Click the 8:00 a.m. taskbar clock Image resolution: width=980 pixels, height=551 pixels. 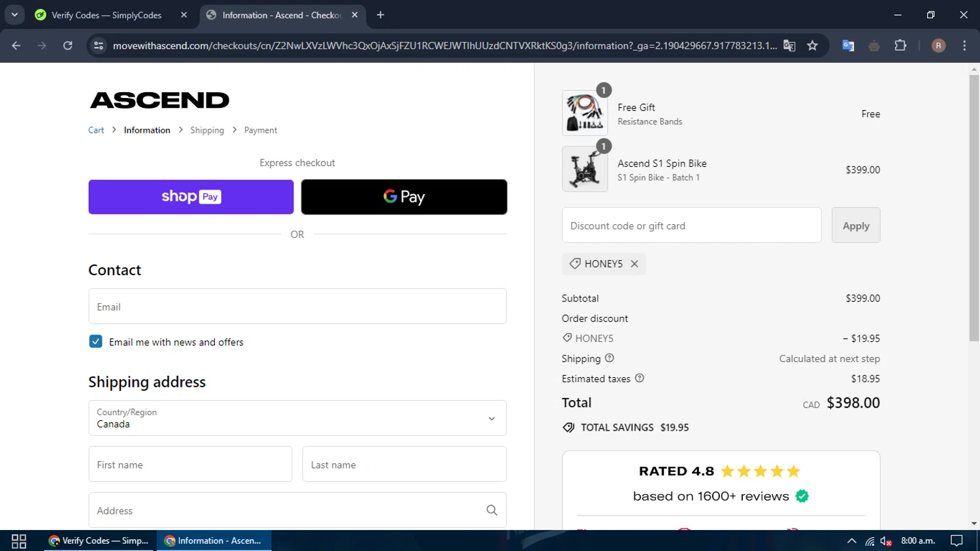[x=918, y=541]
